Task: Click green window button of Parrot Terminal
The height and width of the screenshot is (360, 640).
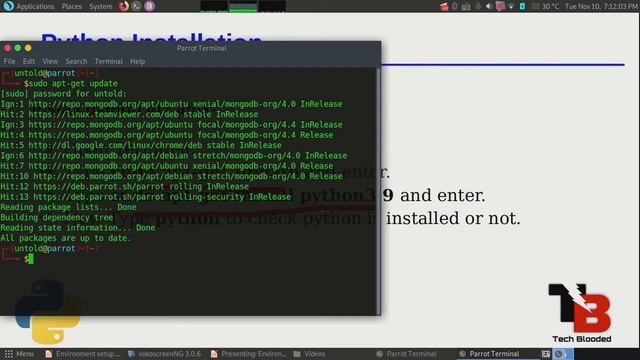Action: point(18,48)
